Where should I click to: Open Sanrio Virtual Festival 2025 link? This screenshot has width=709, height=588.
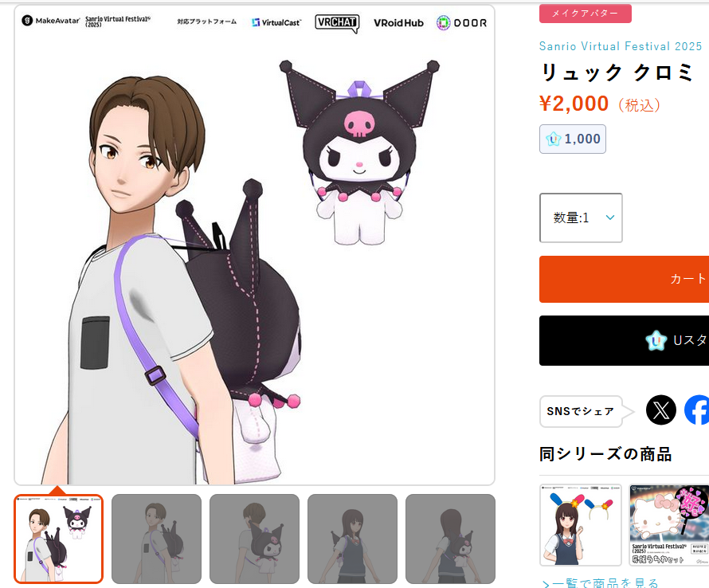[x=621, y=46]
